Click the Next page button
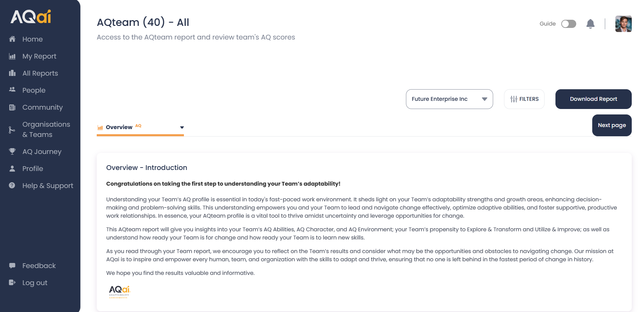The height and width of the screenshot is (312, 644). pyautogui.click(x=612, y=125)
